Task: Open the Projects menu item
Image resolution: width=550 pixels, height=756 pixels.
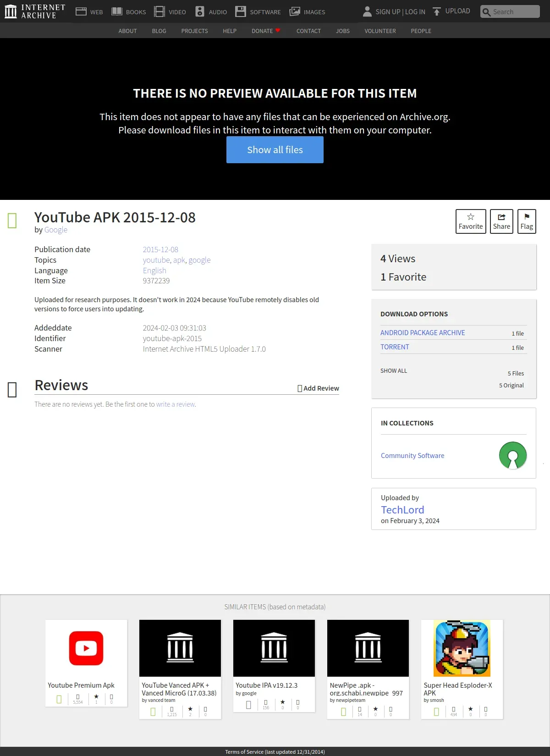Action: [x=194, y=31]
